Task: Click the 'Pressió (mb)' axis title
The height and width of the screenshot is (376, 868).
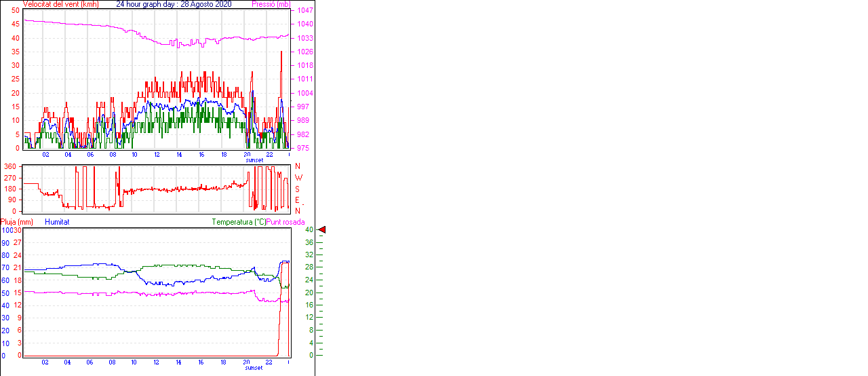Action: pyautogui.click(x=270, y=4)
